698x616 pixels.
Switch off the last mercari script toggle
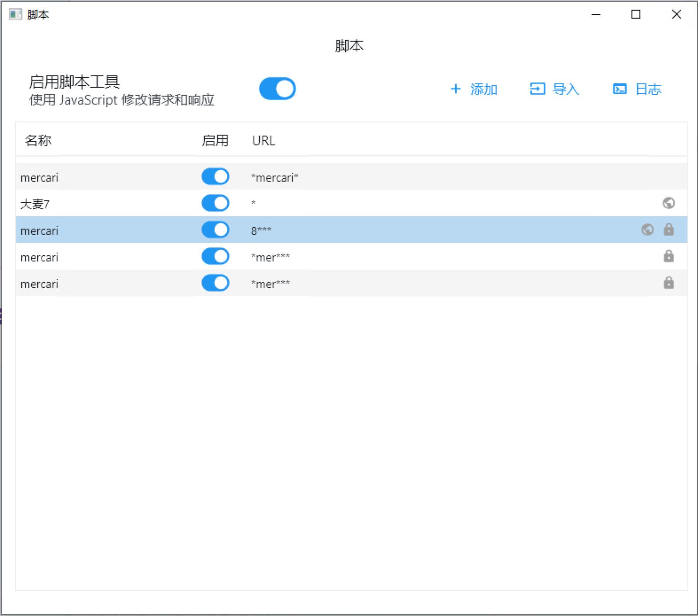[x=216, y=283]
